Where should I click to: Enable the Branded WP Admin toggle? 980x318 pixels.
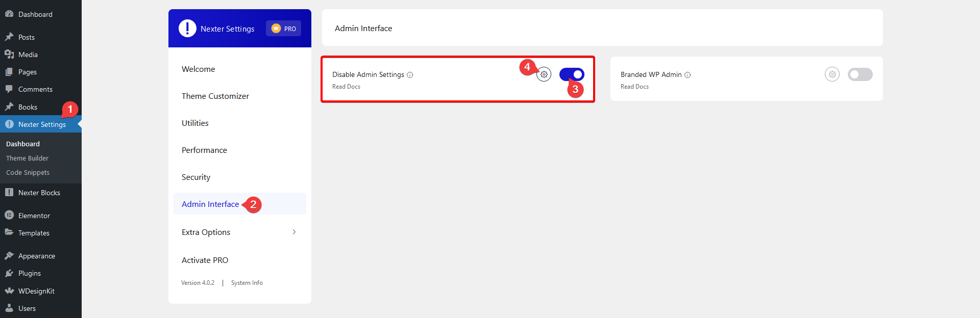pyautogui.click(x=860, y=74)
